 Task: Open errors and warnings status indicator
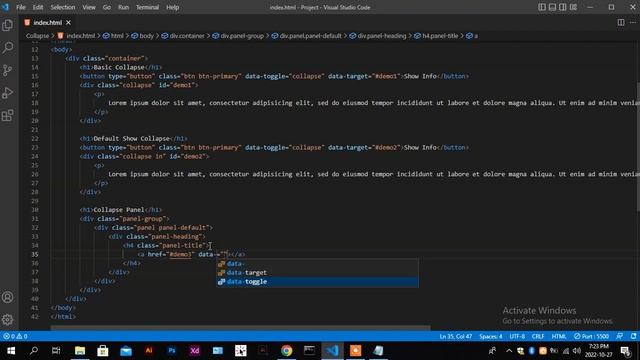(15, 336)
